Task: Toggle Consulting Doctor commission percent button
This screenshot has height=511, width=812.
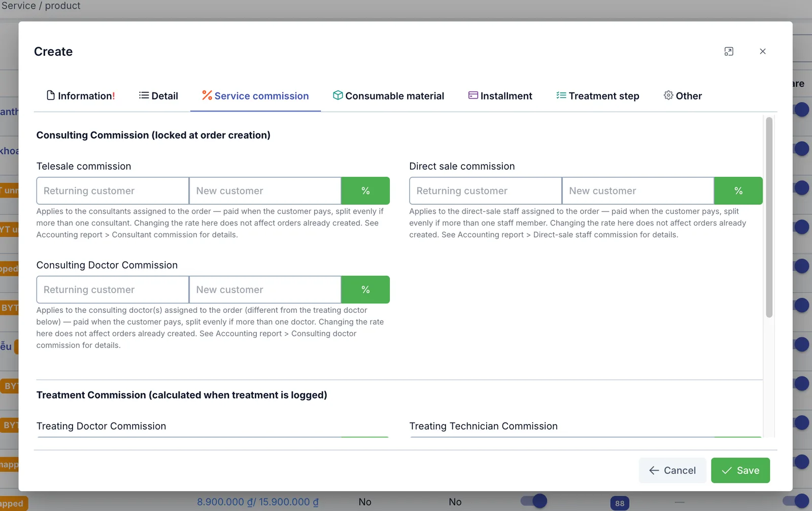Action: 365,290
